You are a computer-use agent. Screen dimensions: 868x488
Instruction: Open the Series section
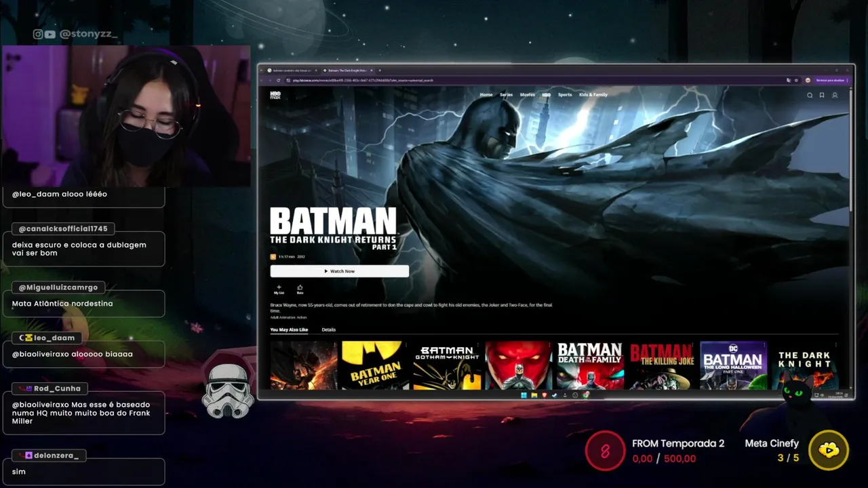click(x=507, y=95)
